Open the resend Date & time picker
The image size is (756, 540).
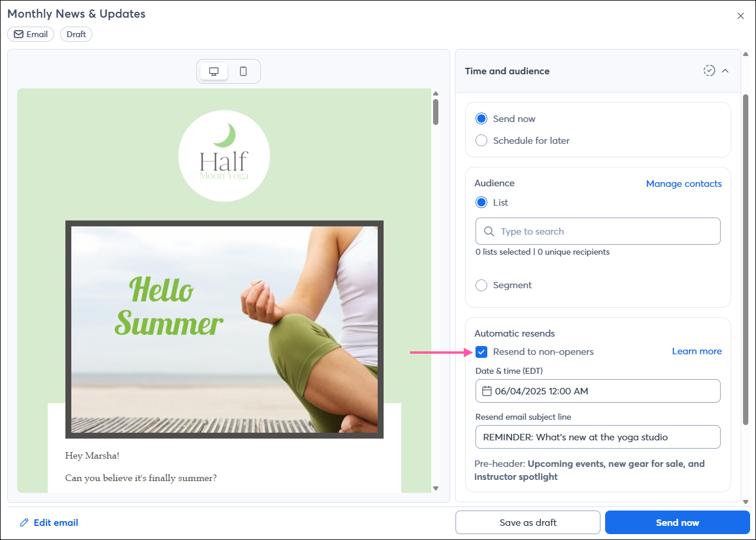point(598,391)
